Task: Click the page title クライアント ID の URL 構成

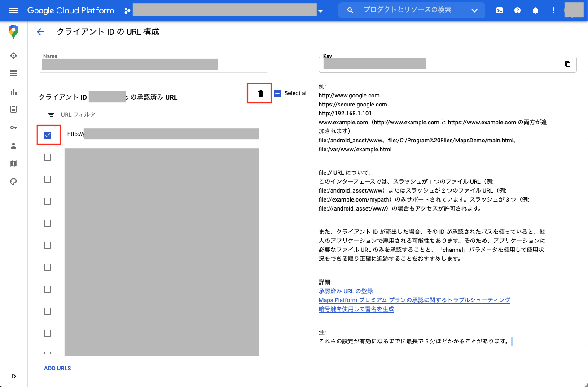Action: pos(108,32)
